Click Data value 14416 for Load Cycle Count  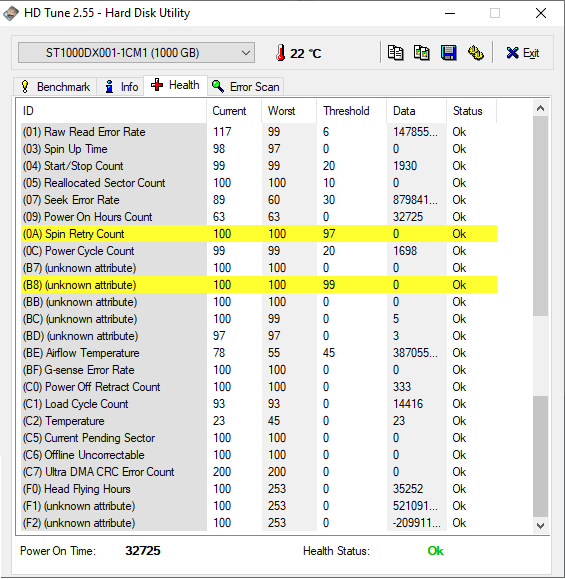tap(408, 404)
